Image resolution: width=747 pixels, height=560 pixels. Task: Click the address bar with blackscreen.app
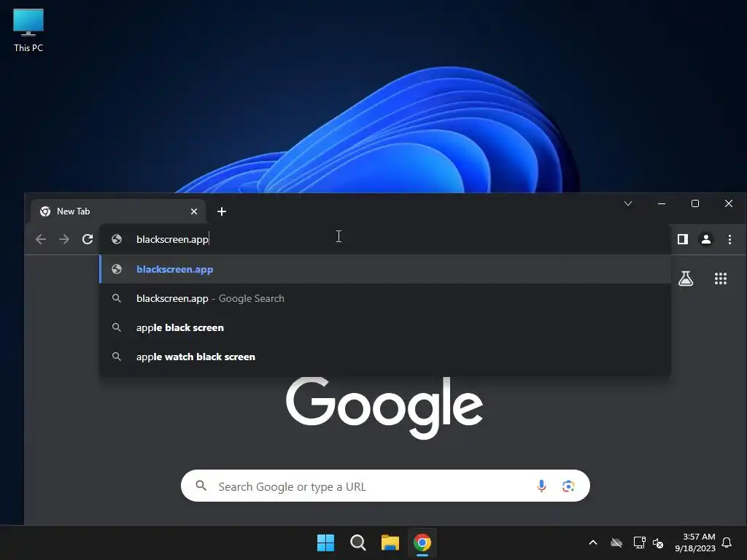[x=385, y=239]
